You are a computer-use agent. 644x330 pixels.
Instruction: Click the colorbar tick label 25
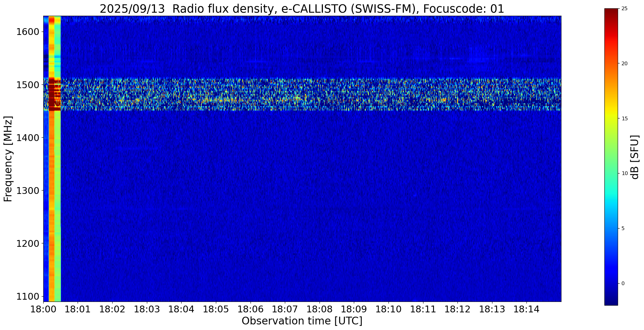point(625,9)
